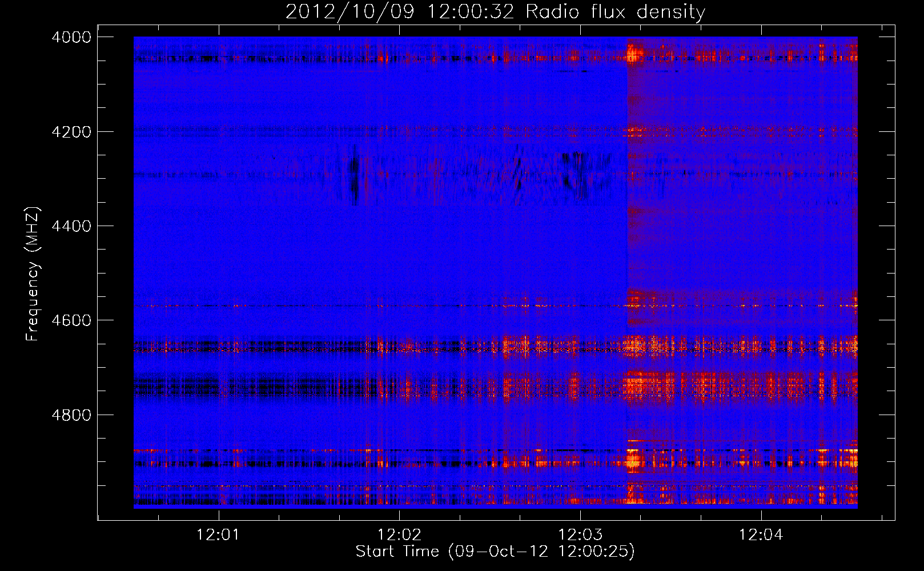Click the "Start Time (09-Oct-12 12:00:25)" axis title
The width and height of the screenshot is (924, 571).
(x=495, y=552)
